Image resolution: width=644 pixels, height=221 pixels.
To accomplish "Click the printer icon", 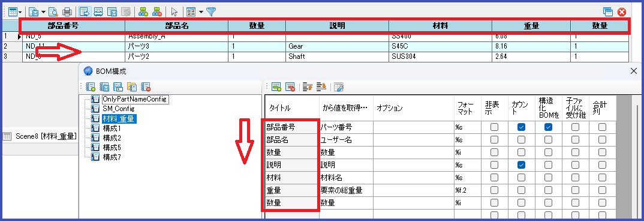I will (67, 12).
